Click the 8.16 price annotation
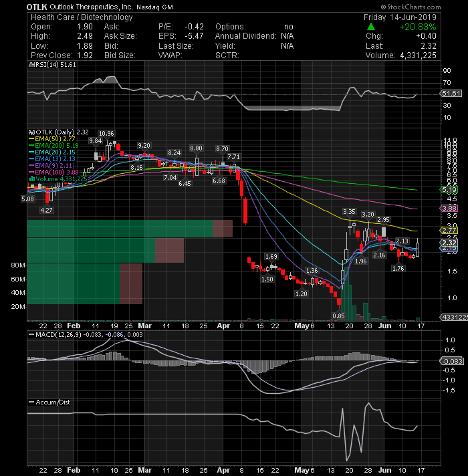468x476 pixels. click(136, 168)
